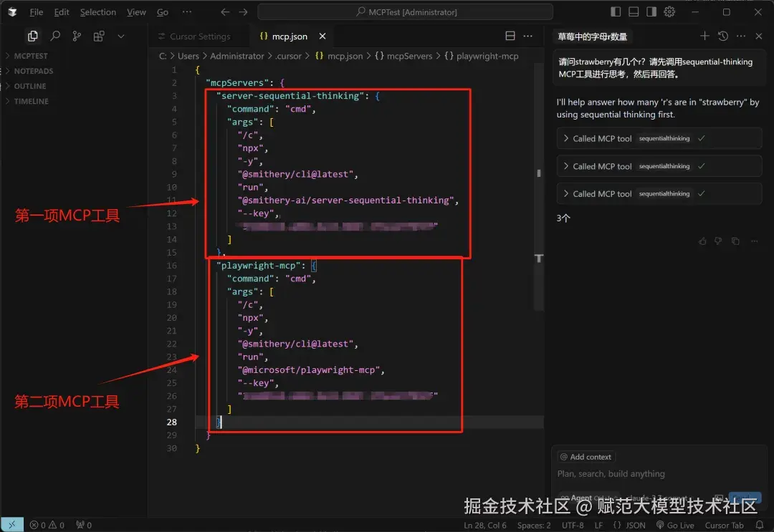The height and width of the screenshot is (532, 774).
Task: Split the editor with split icon
Action: pos(510,36)
